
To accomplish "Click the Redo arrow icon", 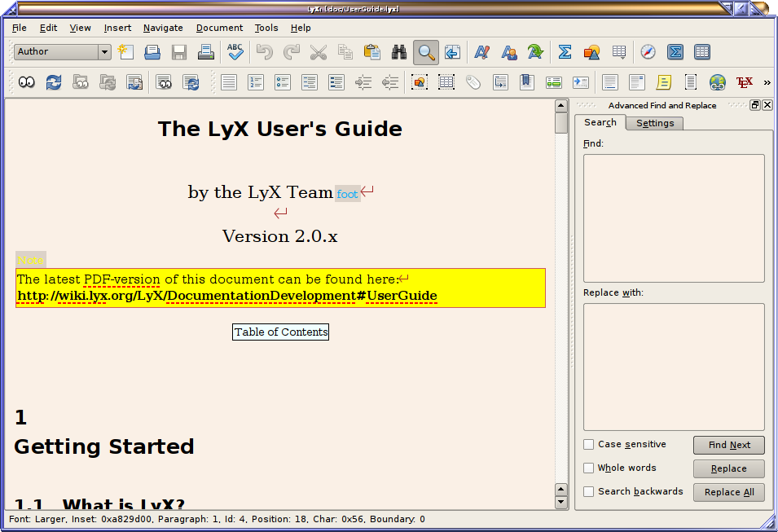I will pos(292,52).
